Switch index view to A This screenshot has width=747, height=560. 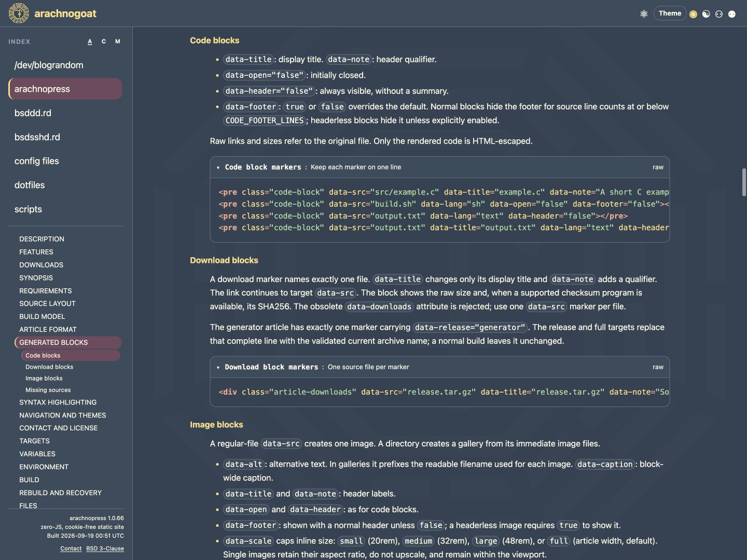(90, 41)
